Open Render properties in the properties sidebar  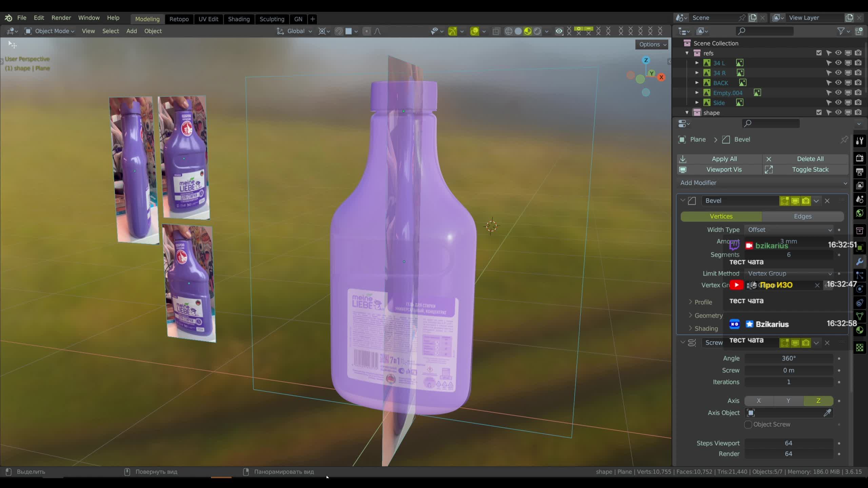click(x=860, y=158)
